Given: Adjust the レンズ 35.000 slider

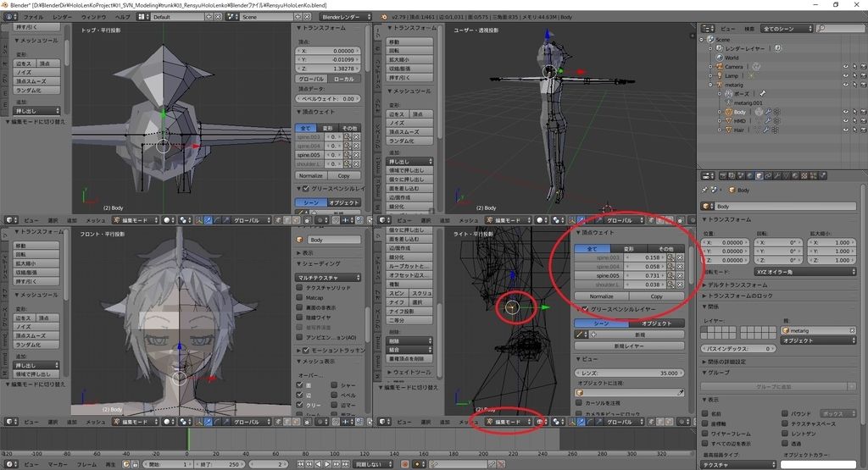Looking at the screenshot, I should click(x=629, y=373).
